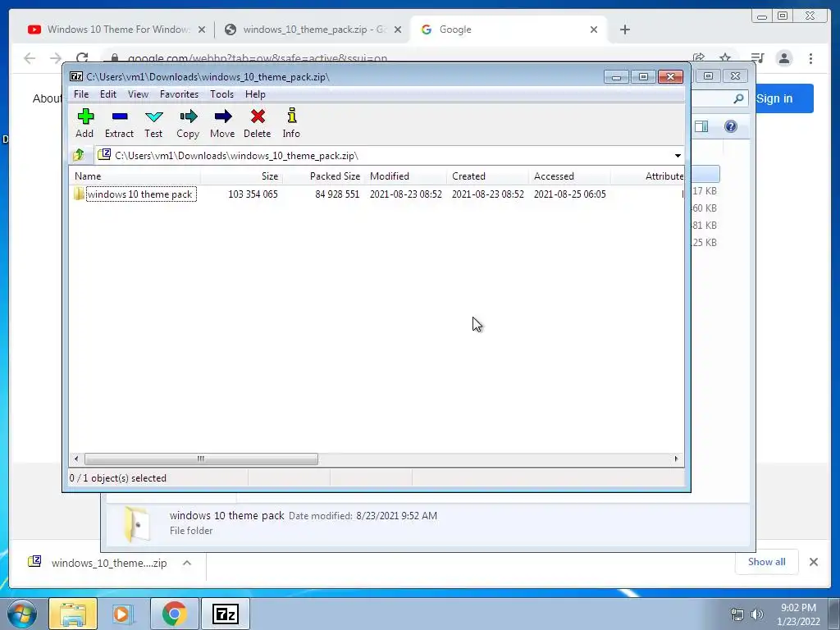The image size is (840, 630).
Task: Switch to the Windows 10 Theme YouTube tab
Action: pyautogui.click(x=117, y=30)
